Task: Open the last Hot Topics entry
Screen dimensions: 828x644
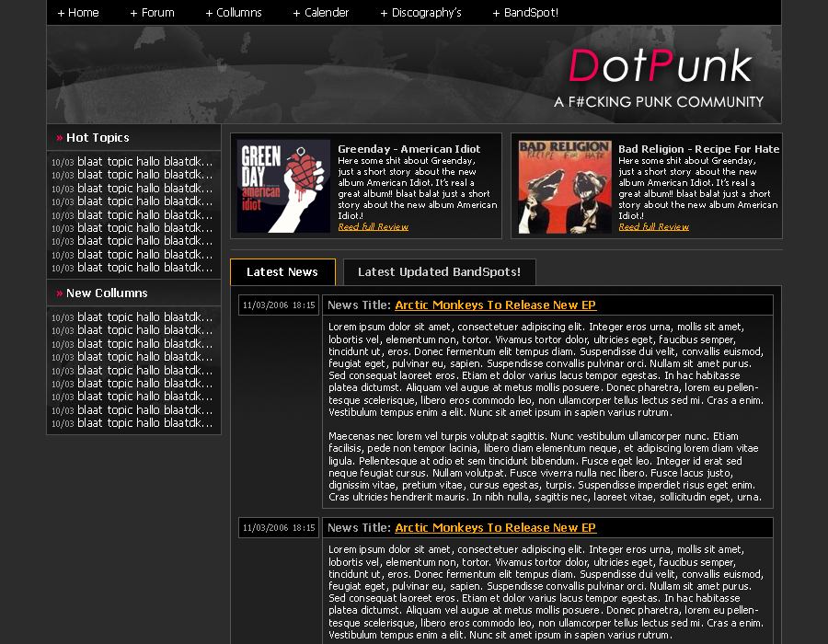Action: (132, 268)
